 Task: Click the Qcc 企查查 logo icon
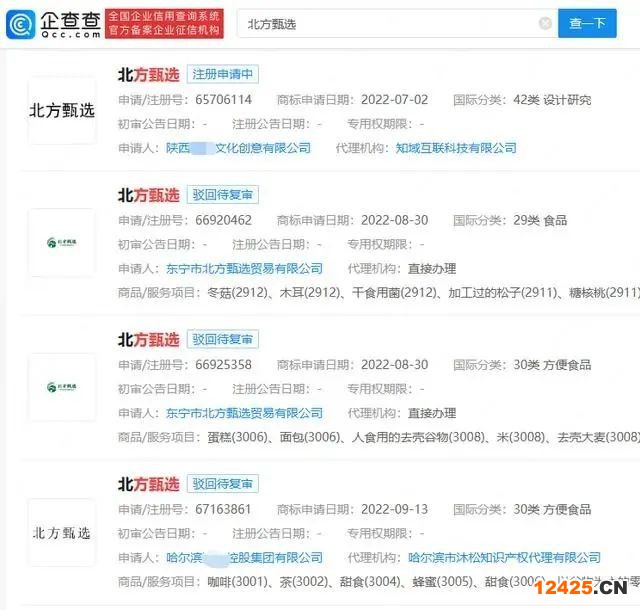21,24
